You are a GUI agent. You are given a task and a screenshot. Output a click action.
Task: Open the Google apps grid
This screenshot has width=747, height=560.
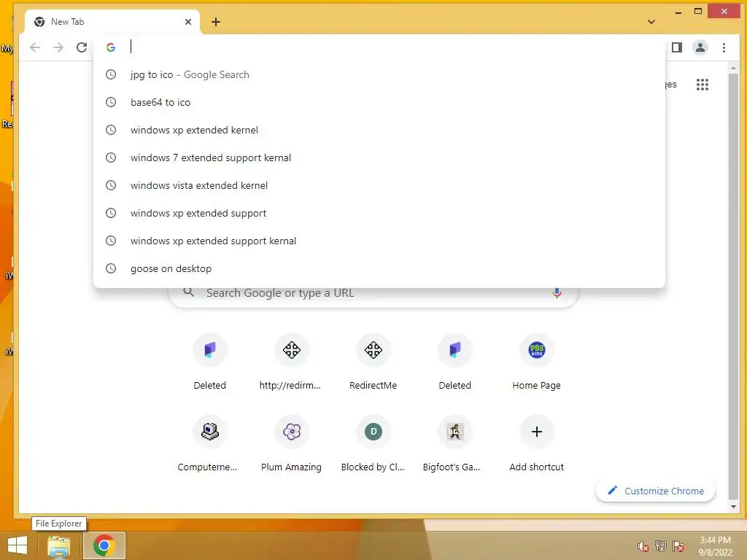pyautogui.click(x=703, y=85)
